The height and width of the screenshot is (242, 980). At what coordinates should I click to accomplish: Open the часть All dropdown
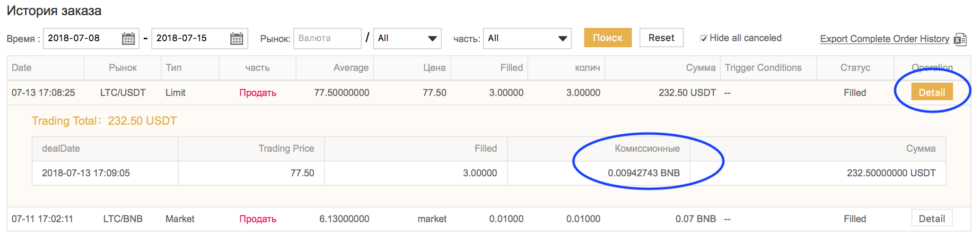point(526,38)
